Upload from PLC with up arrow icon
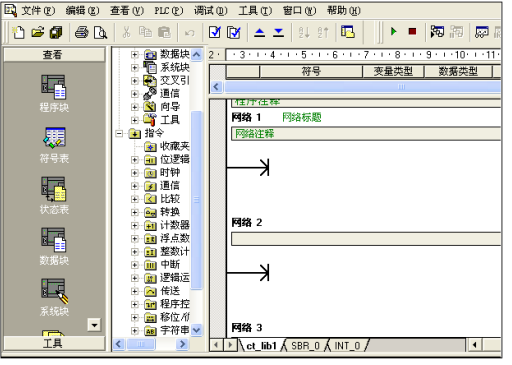512x365 pixels. 259,32
